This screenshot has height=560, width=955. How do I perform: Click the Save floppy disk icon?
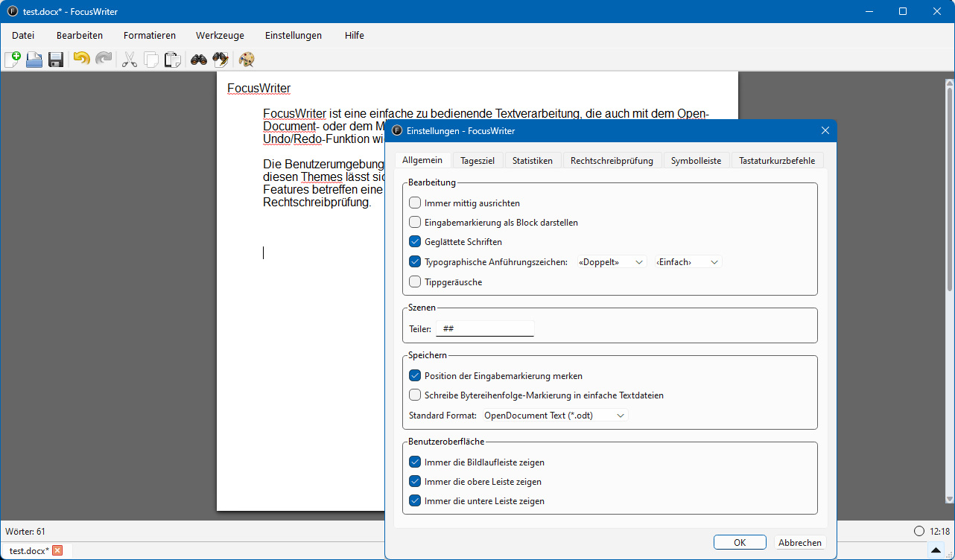pyautogui.click(x=56, y=60)
